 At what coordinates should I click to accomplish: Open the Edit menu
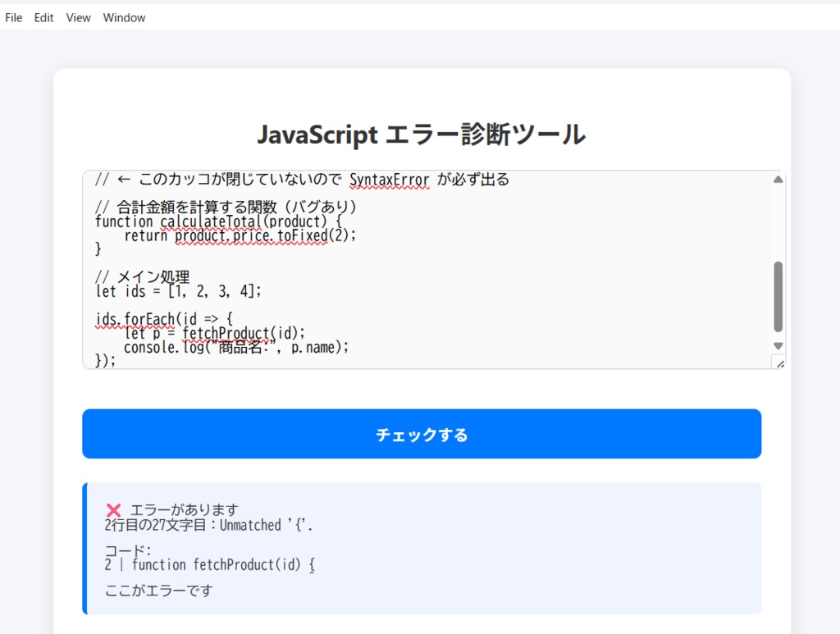pyautogui.click(x=43, y=17)
